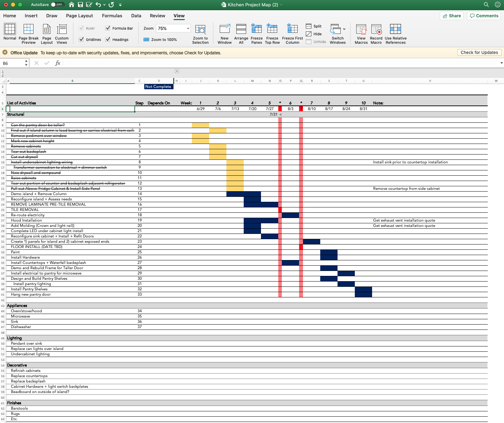504x423 pixels.
Task: Click the Record Macro icon
Action: click(x=376, y=29)
